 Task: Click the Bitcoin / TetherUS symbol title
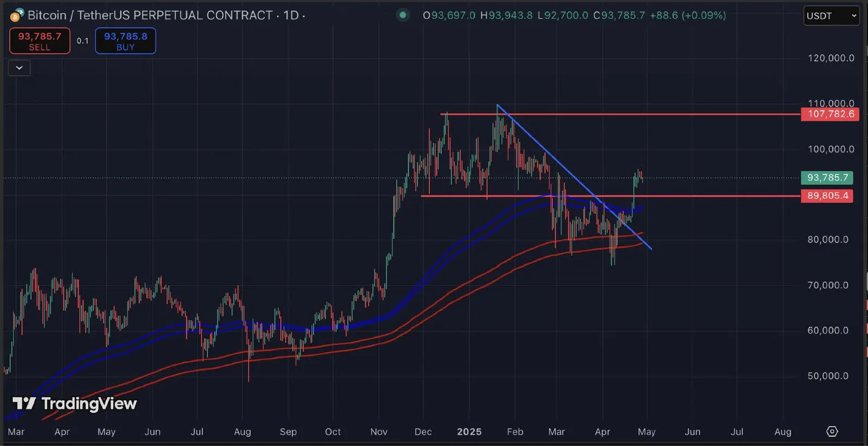tap(150, 15)
